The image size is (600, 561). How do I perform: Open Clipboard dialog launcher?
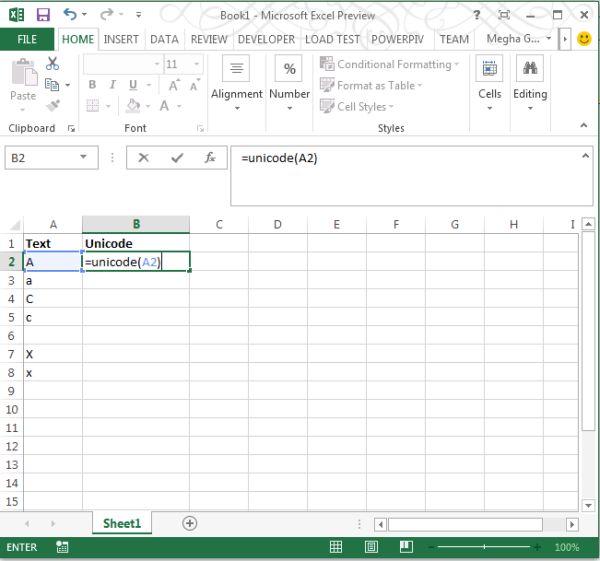pyautogui.click(x=71, y=129)
